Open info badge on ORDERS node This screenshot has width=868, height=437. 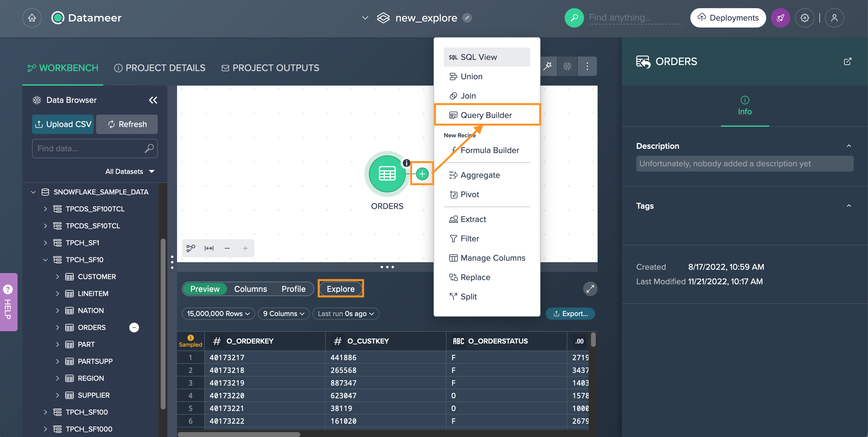(x=407, y=163)
